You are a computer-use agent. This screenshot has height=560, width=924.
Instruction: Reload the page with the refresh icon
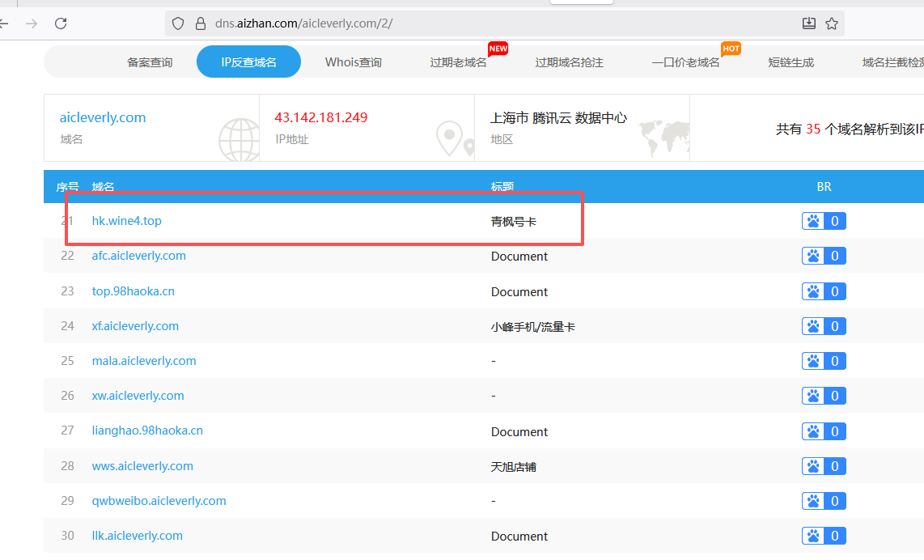click(61, 23)
